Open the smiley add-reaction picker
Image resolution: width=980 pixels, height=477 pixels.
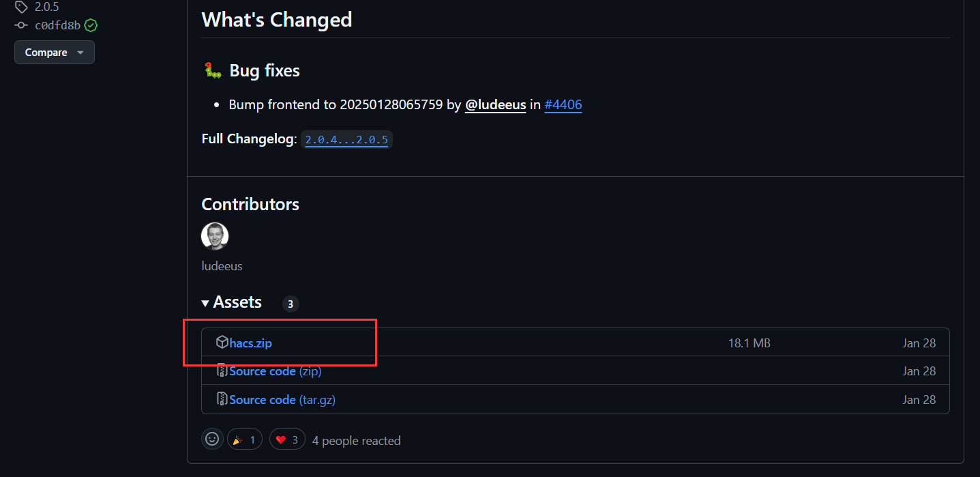click(x=212, y=439)
